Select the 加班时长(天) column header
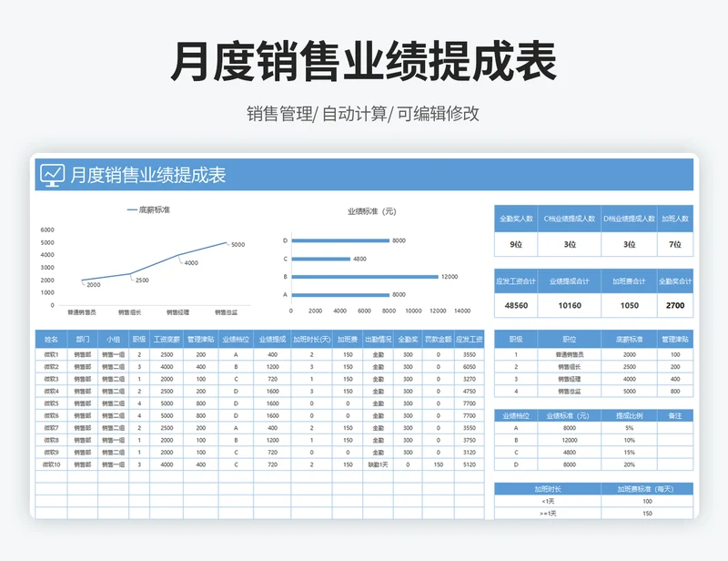 [x=311, y=340]
